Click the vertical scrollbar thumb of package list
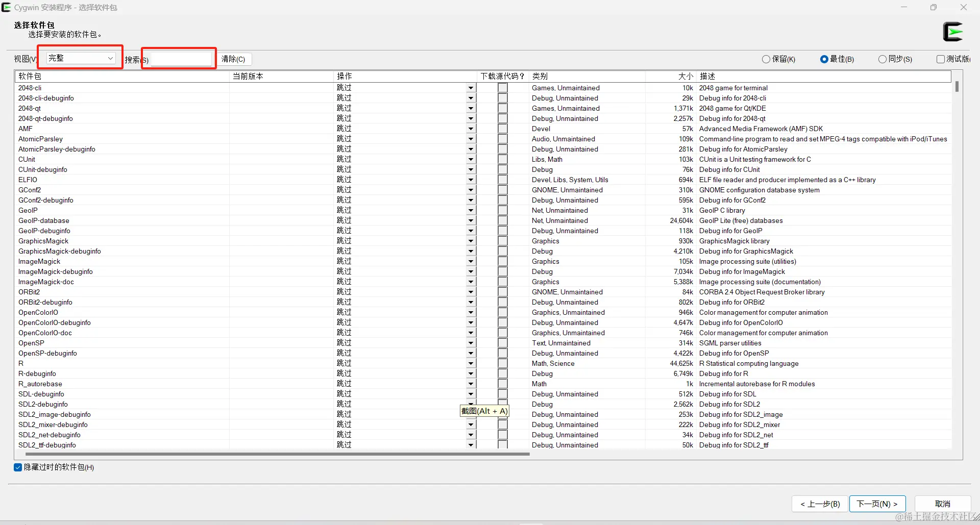Screen dimensions: 980x525 click(x=957, y=87)
